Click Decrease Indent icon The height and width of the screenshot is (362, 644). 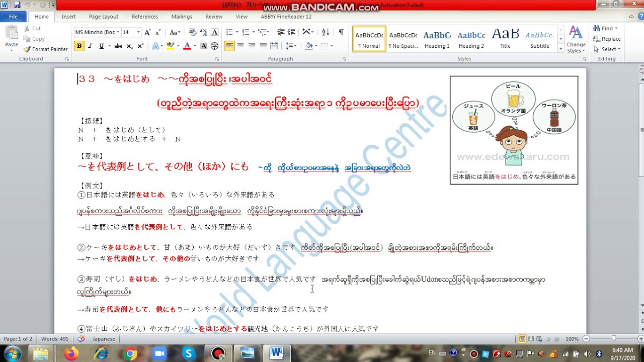coord(281,32)
